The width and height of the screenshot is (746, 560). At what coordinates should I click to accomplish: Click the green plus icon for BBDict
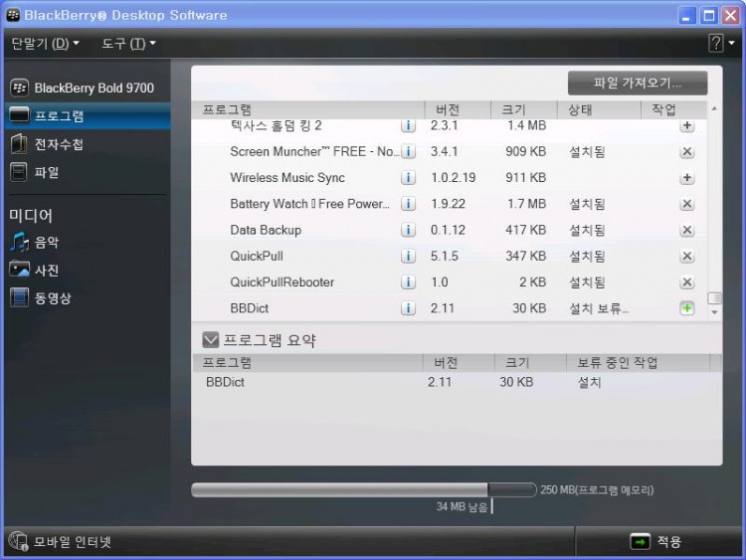pos(686,308)
